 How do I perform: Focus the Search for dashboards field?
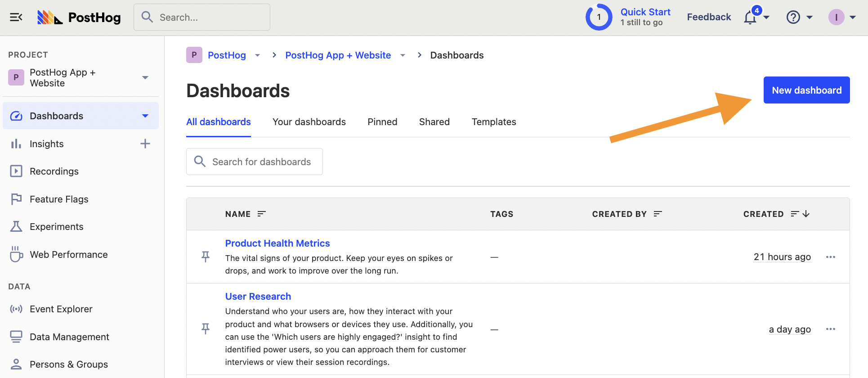point(261,162)
